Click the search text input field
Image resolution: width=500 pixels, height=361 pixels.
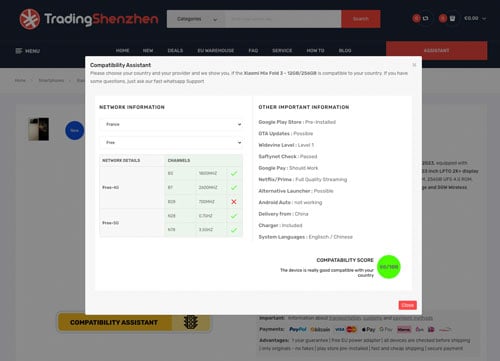tap(283, 19)
